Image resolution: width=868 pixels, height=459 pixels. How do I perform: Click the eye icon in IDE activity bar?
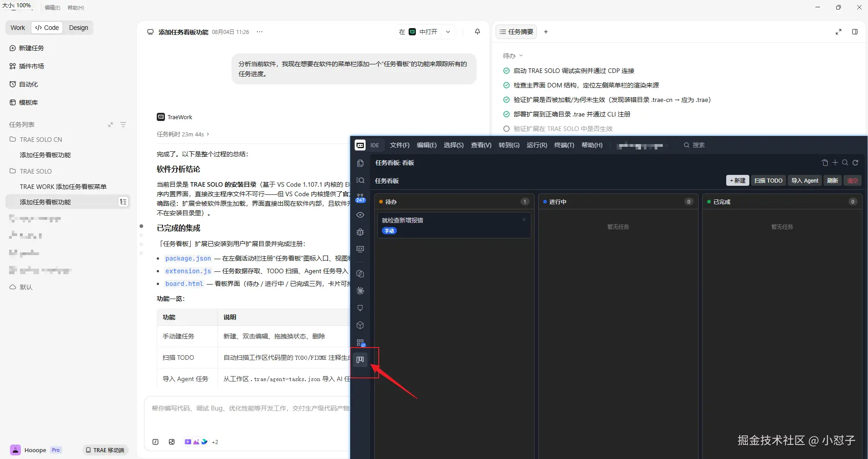pyautogui.click(x=360, y=215)
